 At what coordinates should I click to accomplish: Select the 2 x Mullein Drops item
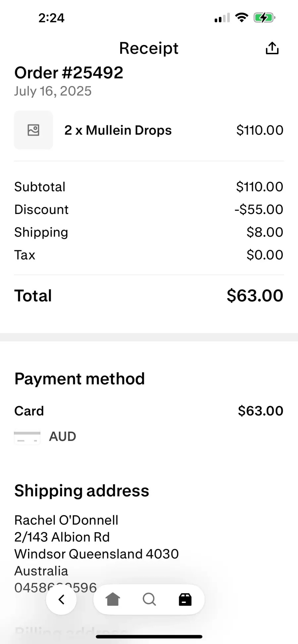(118, 130)
